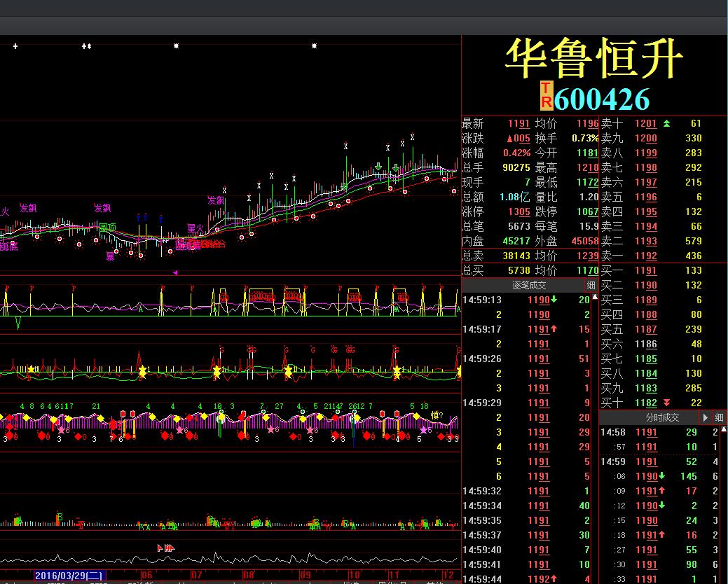Viewport: 728px width, 584px height.
Task: Click the 14:59:26 trade row timestamp
Action: pyautogui.click(x=482, y=359)
